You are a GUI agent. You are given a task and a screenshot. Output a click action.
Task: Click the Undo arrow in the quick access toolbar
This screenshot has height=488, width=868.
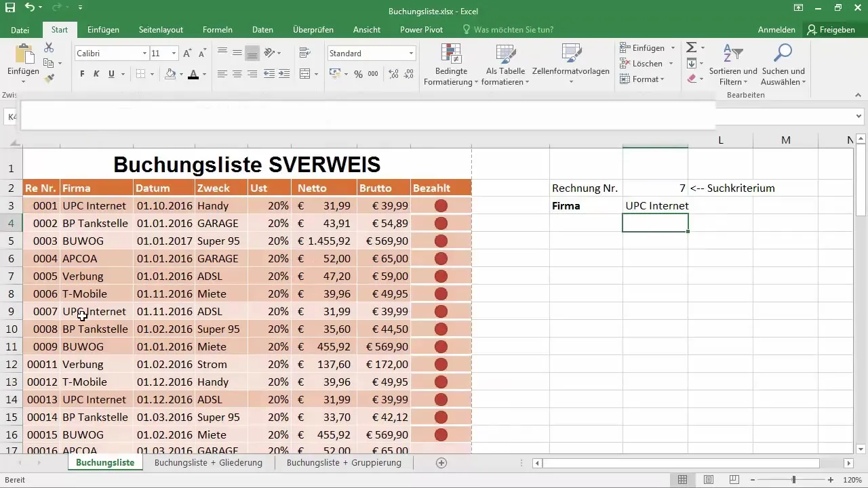point(29,7)
